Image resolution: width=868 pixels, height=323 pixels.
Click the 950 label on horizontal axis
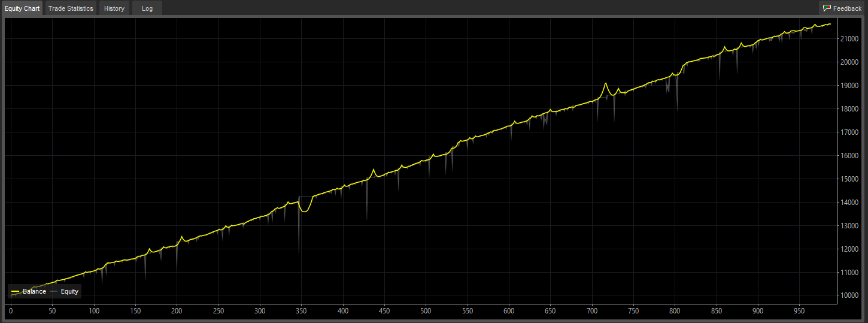click(799, 311)
